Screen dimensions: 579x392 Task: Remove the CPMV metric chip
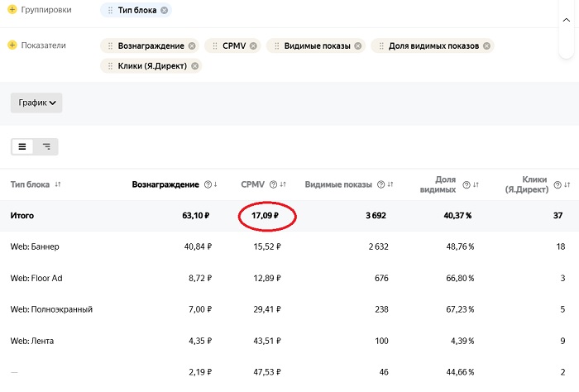point(253,45)
